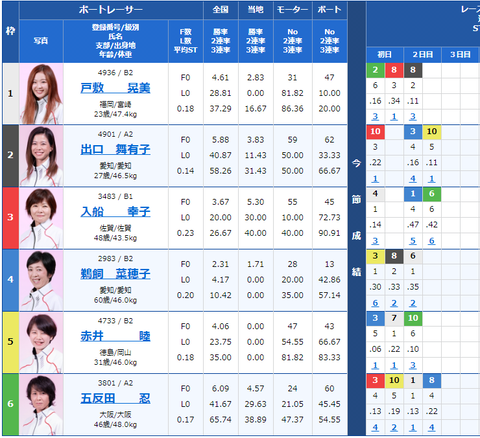This screenshot has height=438, width=480.
Task: Click photo of racer 入船 幸子
Action: point(41,218)
